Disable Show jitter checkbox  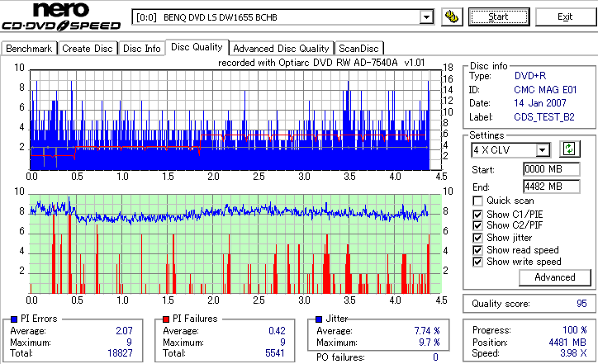[x=477, y=238]
